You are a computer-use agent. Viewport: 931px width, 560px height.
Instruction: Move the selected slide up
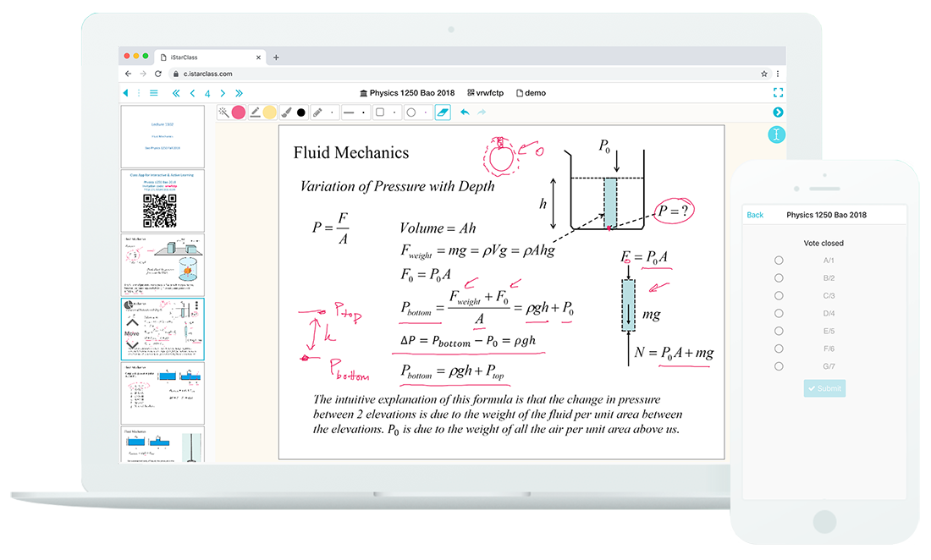132,322
